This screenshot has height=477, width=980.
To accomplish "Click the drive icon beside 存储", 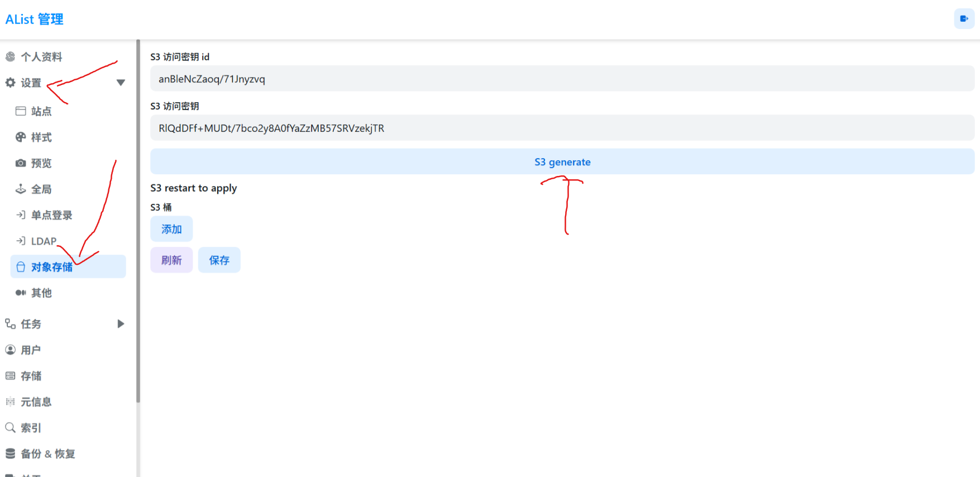I will tap(10, 376).
